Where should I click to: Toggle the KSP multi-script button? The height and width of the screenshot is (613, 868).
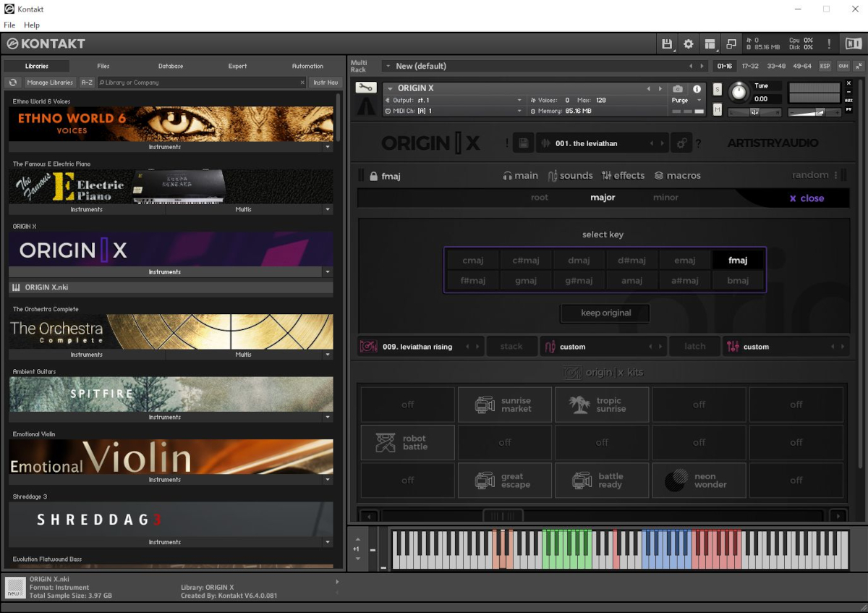pos(825,66)
